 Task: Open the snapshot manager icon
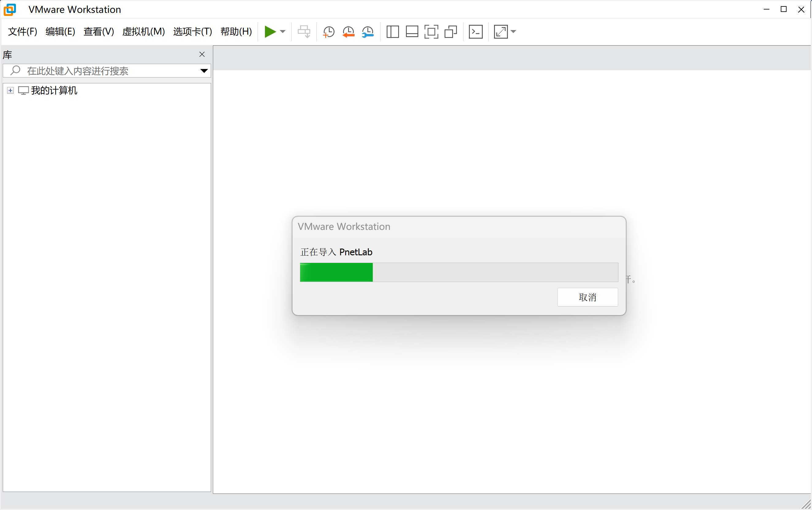(368, 32)
